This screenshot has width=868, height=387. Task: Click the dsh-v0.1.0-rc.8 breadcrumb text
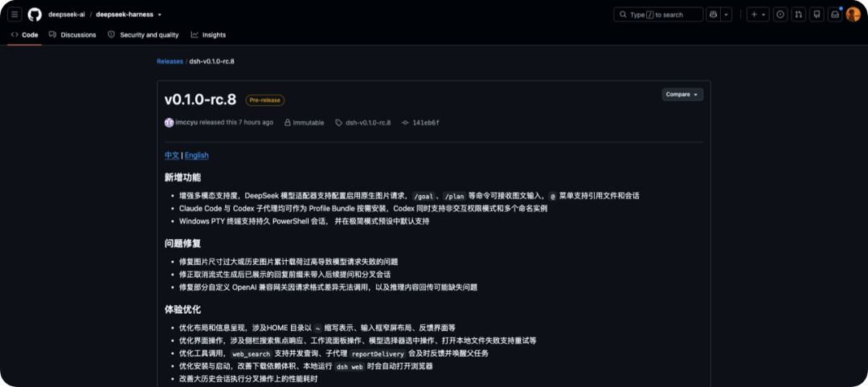[x=211, y=61]
